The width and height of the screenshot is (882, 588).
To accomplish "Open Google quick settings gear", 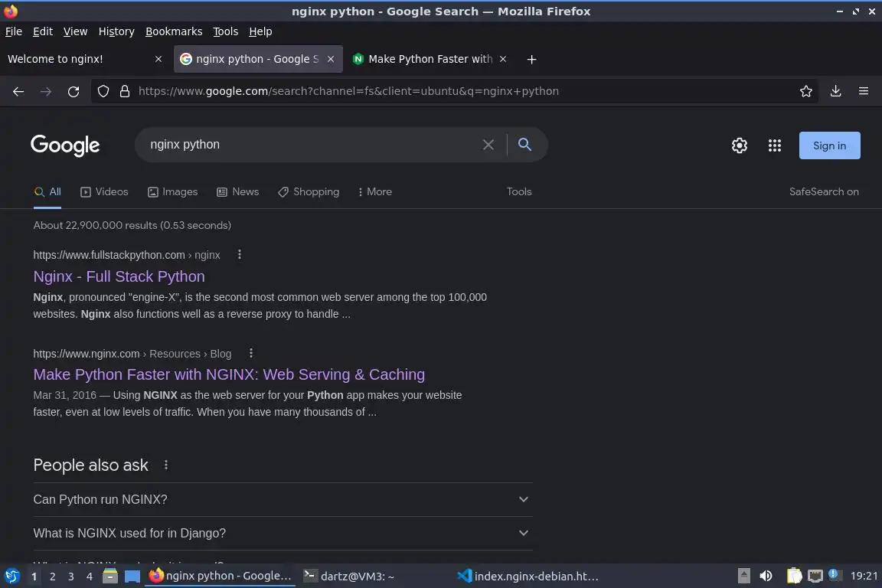I will click(739, 145).
